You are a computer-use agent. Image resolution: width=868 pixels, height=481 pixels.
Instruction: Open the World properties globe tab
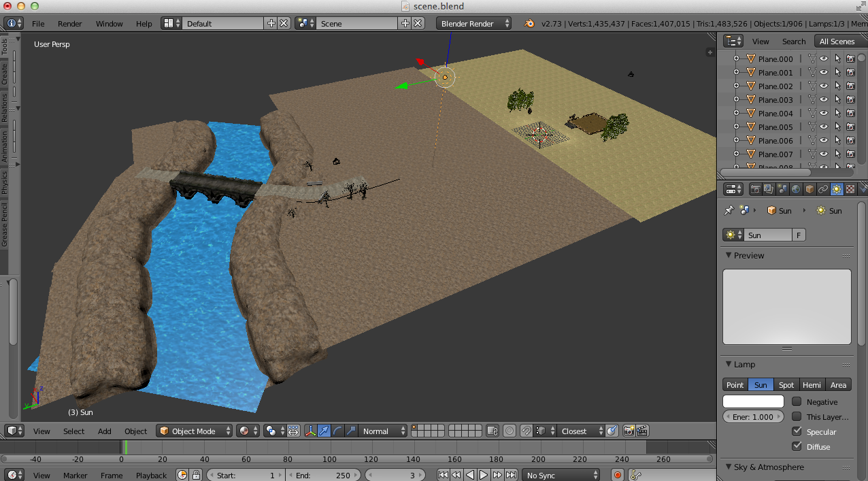click(796, 189)
